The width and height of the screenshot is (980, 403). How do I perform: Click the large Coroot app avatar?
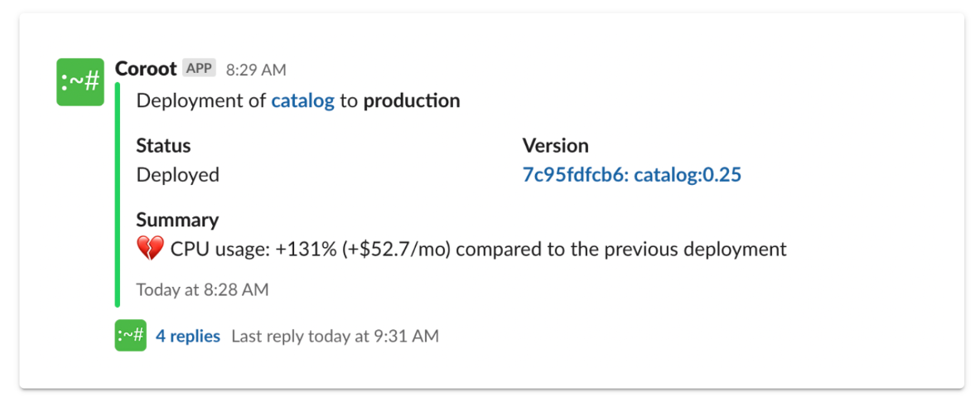80,82
